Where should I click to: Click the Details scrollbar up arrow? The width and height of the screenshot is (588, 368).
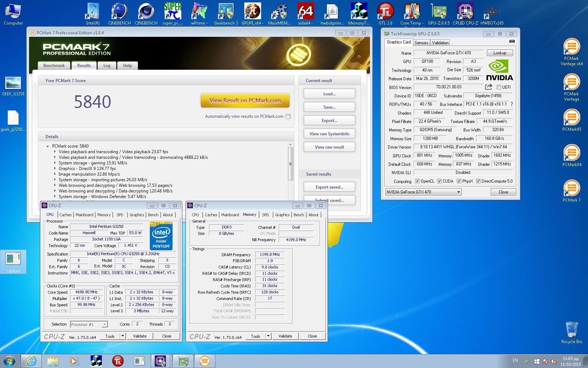coord(290,144)
